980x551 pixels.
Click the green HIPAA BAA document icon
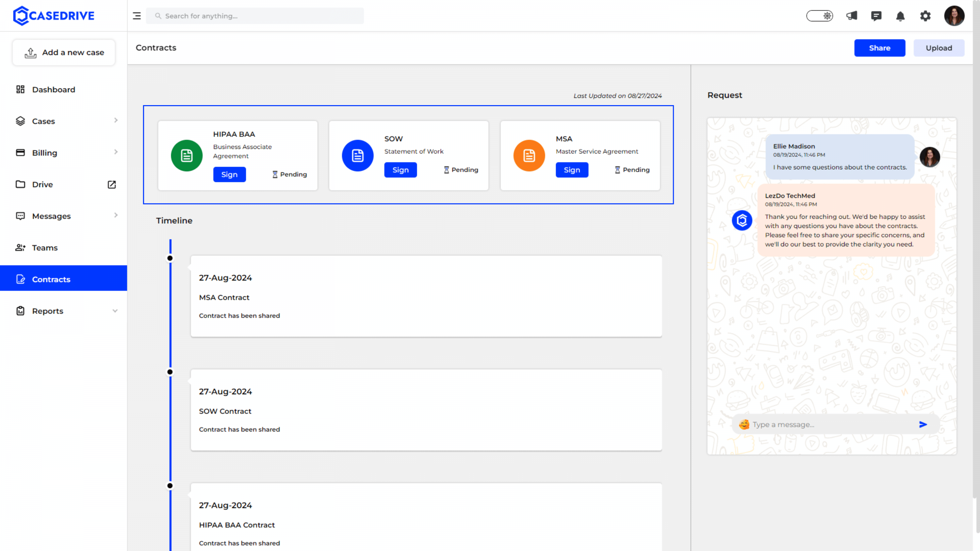point(186,155)
